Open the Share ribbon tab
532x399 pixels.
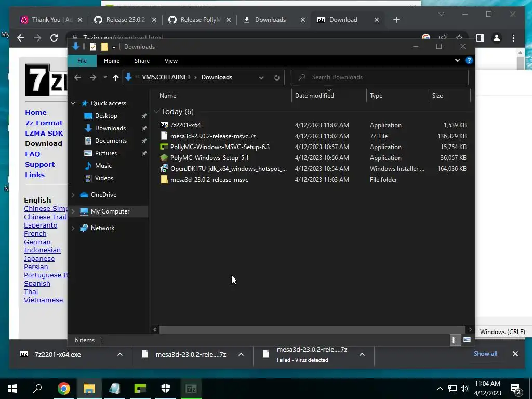(x=142, y=61)
